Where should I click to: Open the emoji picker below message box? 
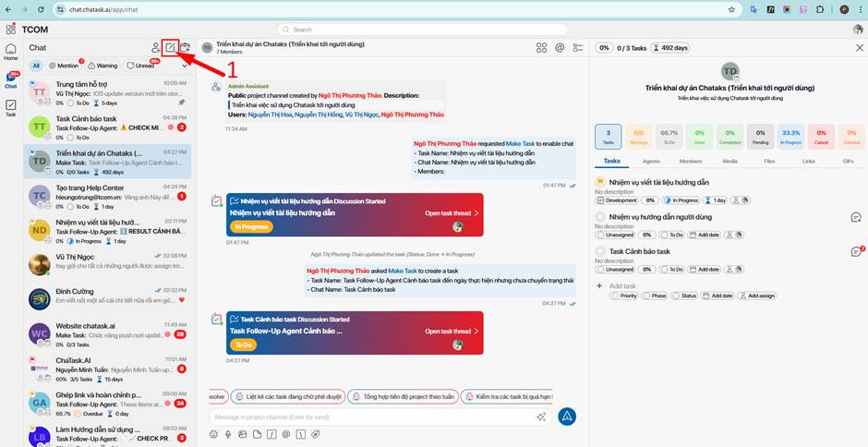(213, 434)
